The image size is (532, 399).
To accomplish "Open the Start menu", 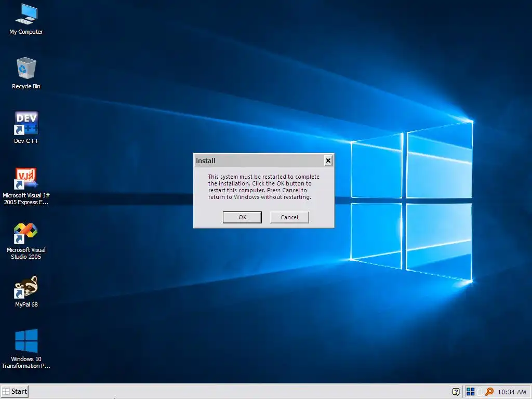I will 15,391.
